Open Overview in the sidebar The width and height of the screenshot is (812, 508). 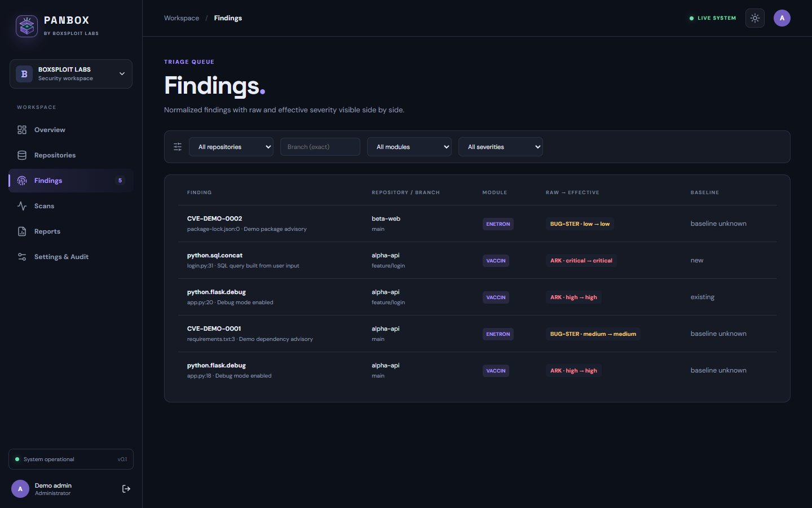(71, 130)
